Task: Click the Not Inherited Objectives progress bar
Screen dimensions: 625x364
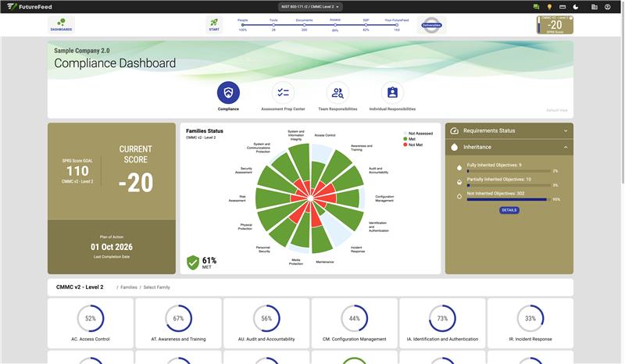Action: (x=509, y=199)
